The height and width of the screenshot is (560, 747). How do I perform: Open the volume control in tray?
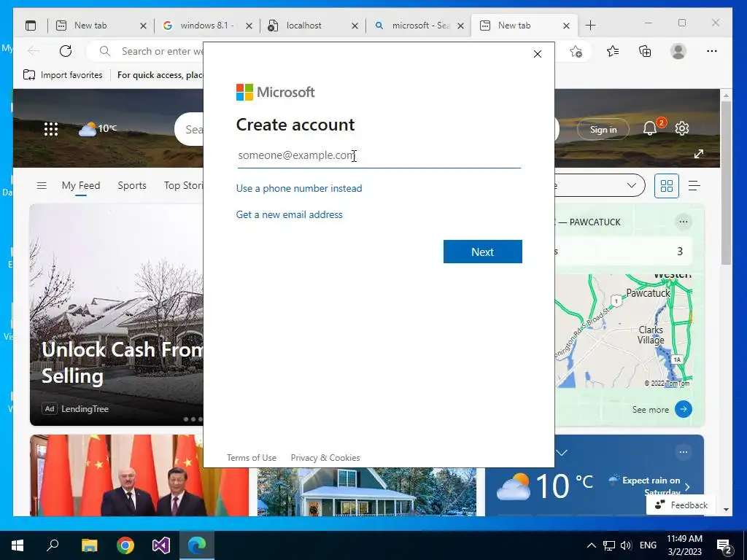[626, 545]
